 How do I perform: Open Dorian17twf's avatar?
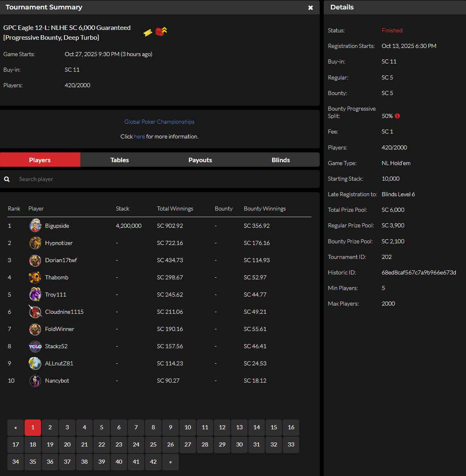pos(35,260)
